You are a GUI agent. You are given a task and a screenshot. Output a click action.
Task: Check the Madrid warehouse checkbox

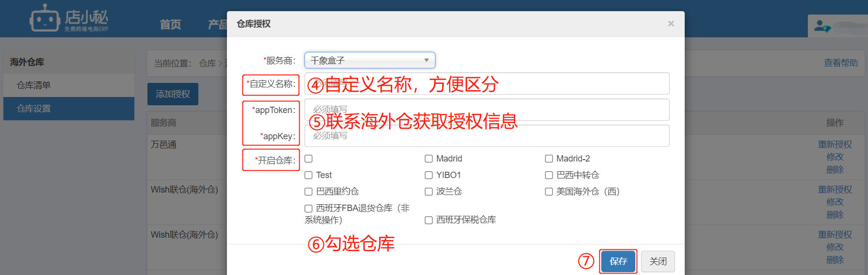429,159
